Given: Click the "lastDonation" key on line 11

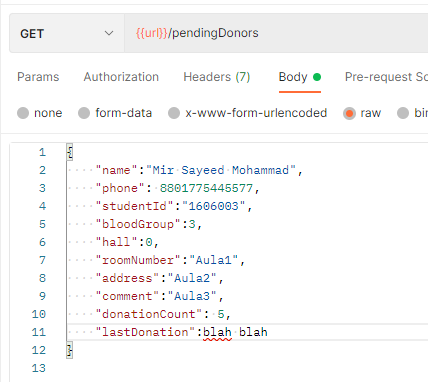Looking at the screenshot, I should tap(145, 332).
